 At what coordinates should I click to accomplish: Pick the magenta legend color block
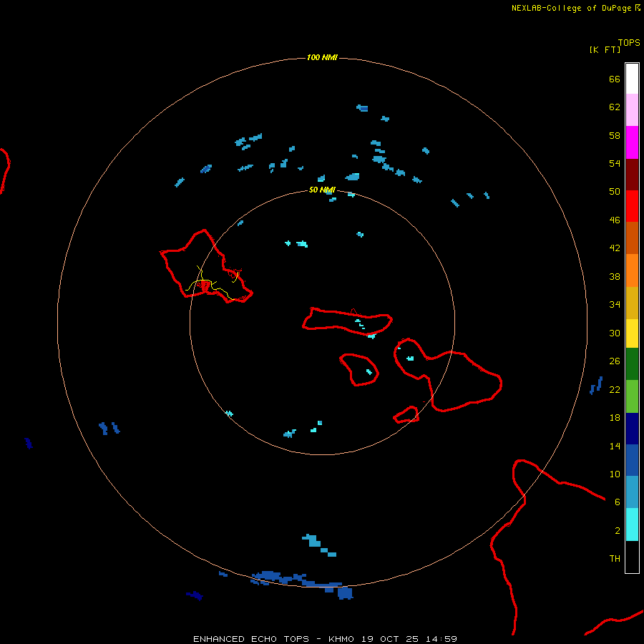point(632,142)
